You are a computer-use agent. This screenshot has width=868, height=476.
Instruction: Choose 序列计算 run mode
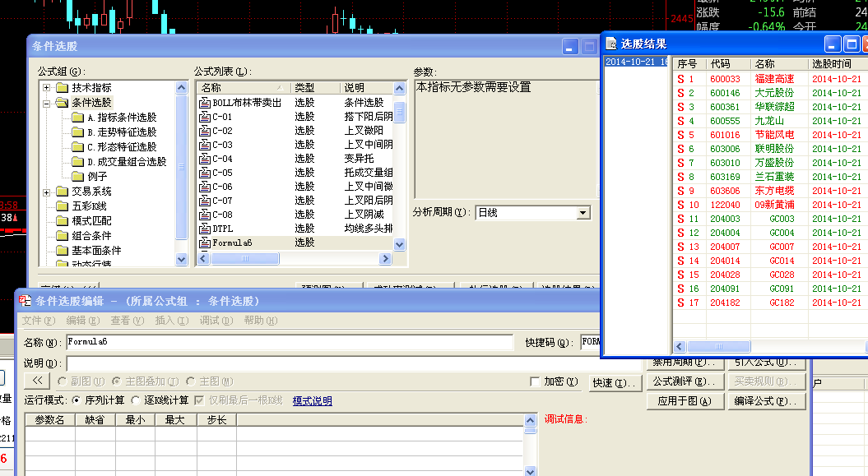tap(77, 400)
